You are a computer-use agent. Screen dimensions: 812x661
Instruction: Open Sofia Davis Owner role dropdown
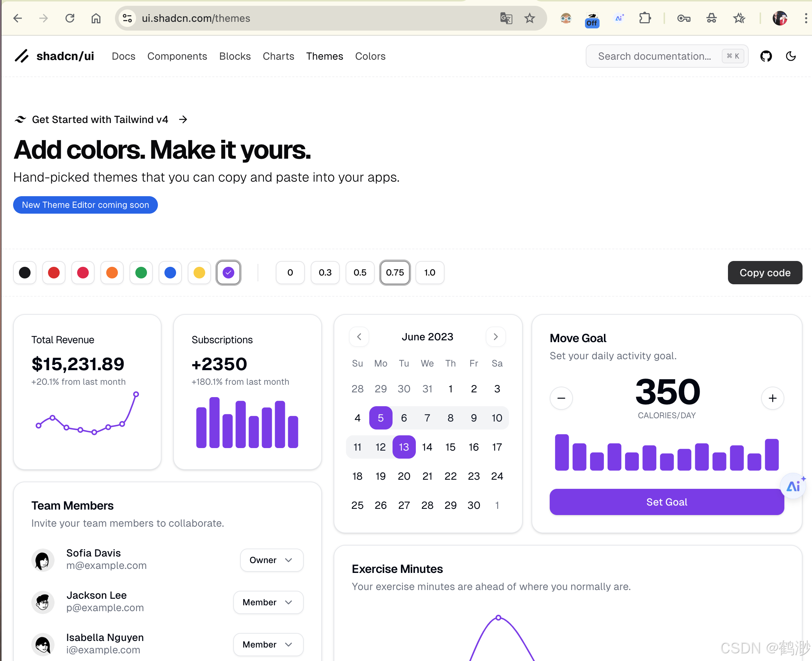[x=271, y=560]
